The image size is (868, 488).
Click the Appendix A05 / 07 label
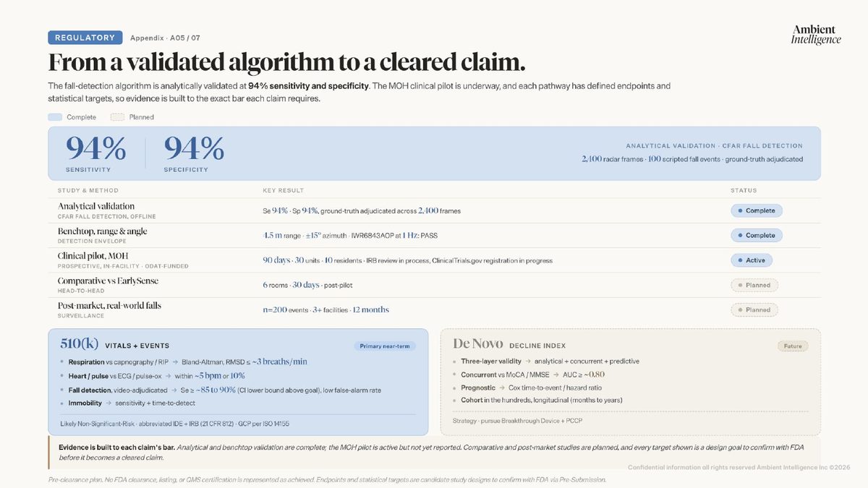tap(165, 38)
